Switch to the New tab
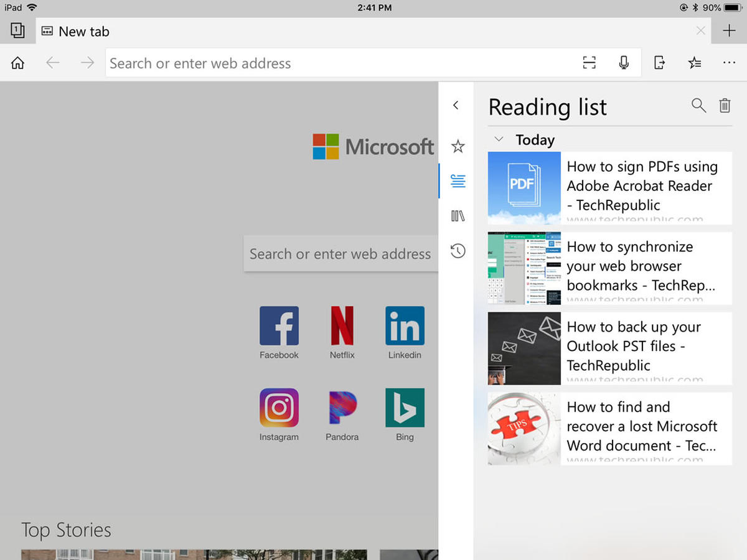747x560 pixels. [83, 31]
